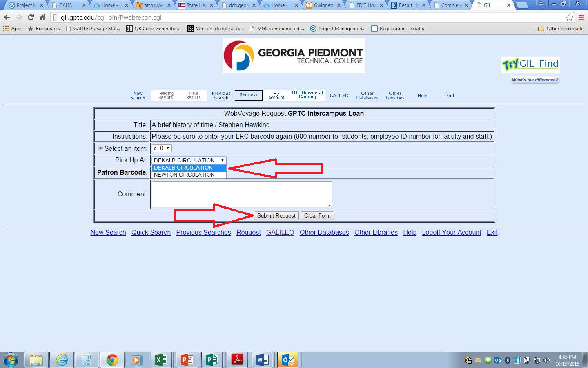Open the Other bookmarks folder
Image resolution: width=588 pixels, height=368 pixels.
pyautogui.click(x=561, y=29)
